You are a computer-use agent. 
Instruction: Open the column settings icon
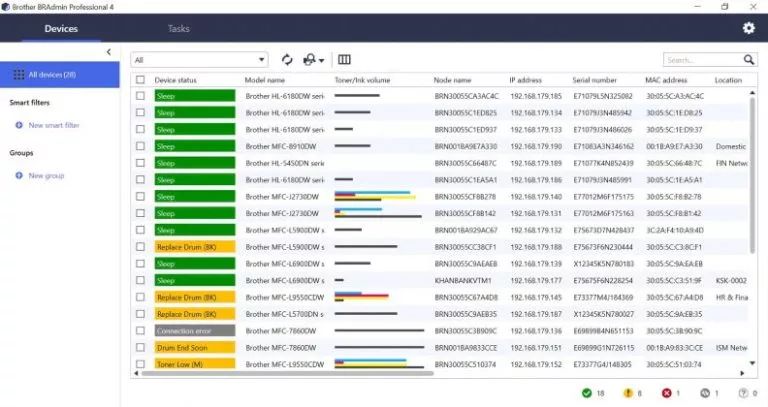345,60
